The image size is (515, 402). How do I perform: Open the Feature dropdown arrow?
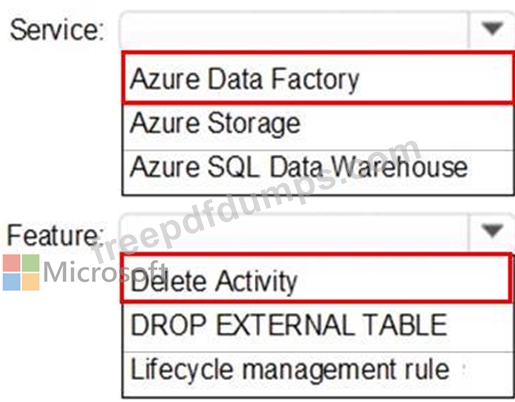pos(492,231)
